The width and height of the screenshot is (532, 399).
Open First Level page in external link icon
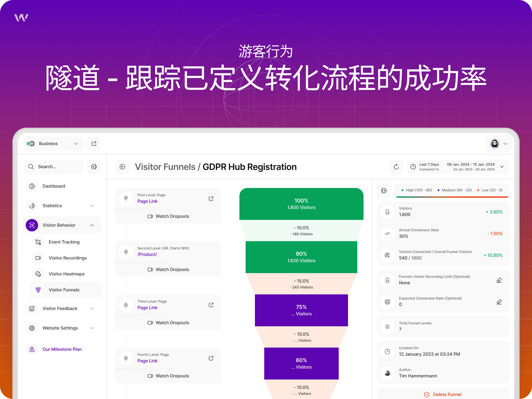[x=211, y=199]
